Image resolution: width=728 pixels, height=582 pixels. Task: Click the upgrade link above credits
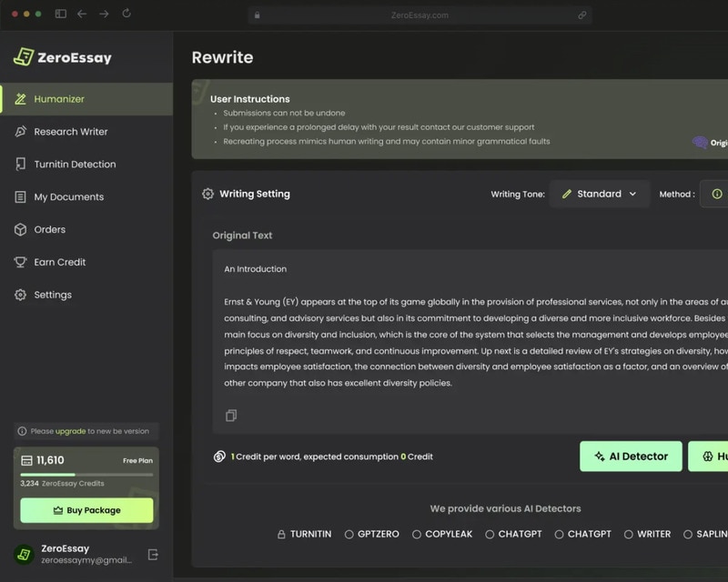click(x=71, y=431)
